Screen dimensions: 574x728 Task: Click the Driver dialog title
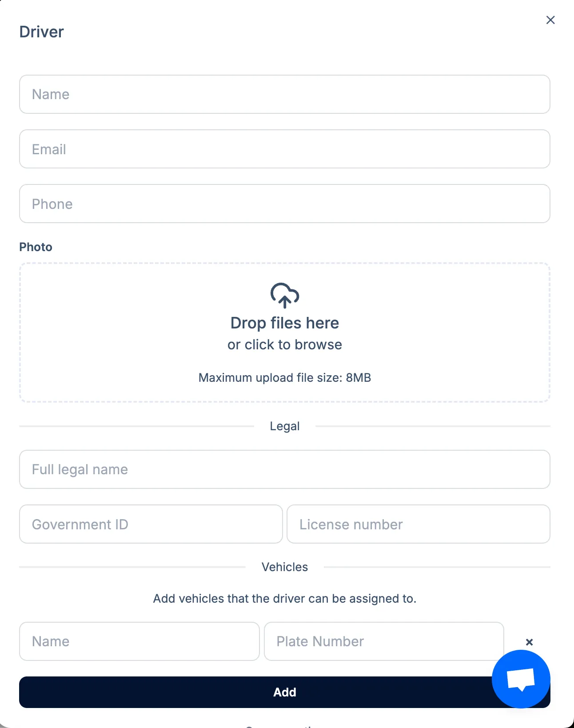click(41, 32)
